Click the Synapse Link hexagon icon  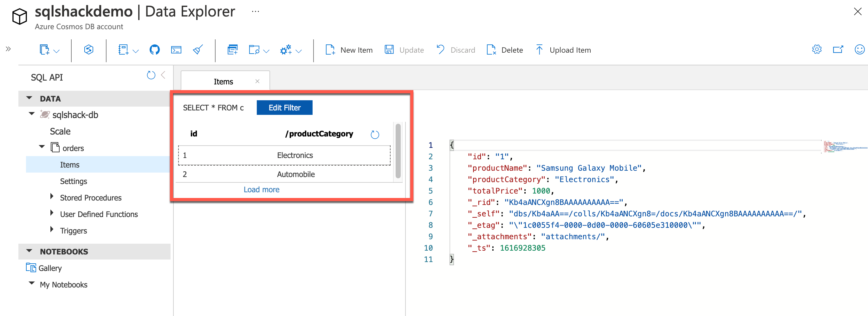[x=89, y=50]
